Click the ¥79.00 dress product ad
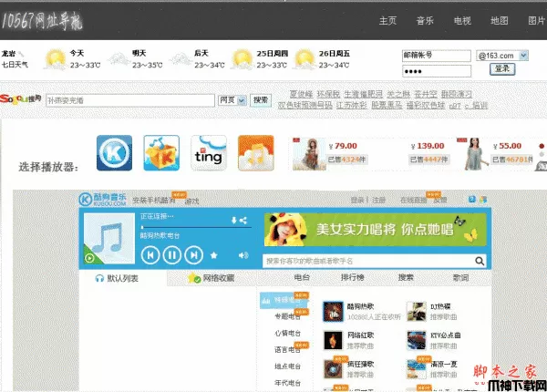The image size is (547, 392). (328, 153)
